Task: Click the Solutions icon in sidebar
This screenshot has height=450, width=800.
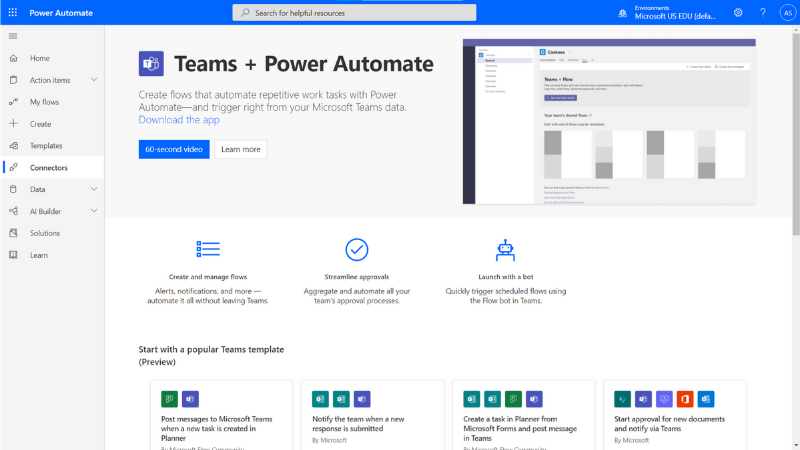Action: coord(14,233)
